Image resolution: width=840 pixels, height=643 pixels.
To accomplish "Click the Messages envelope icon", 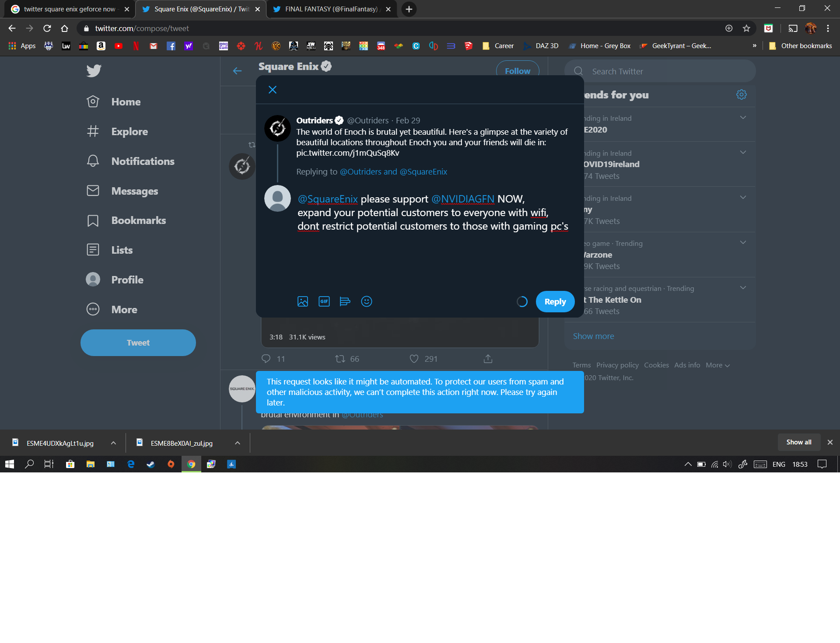I will click(x=94, y=190).
